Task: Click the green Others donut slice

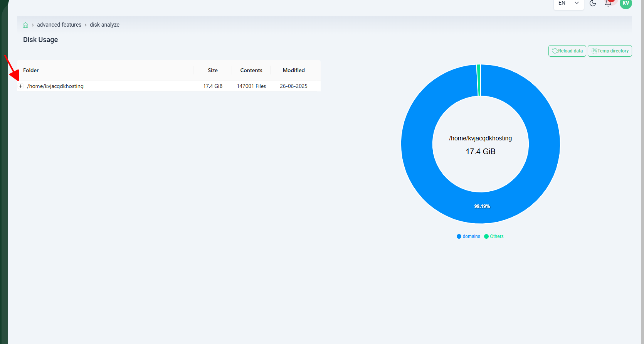Action: [479, 80]
